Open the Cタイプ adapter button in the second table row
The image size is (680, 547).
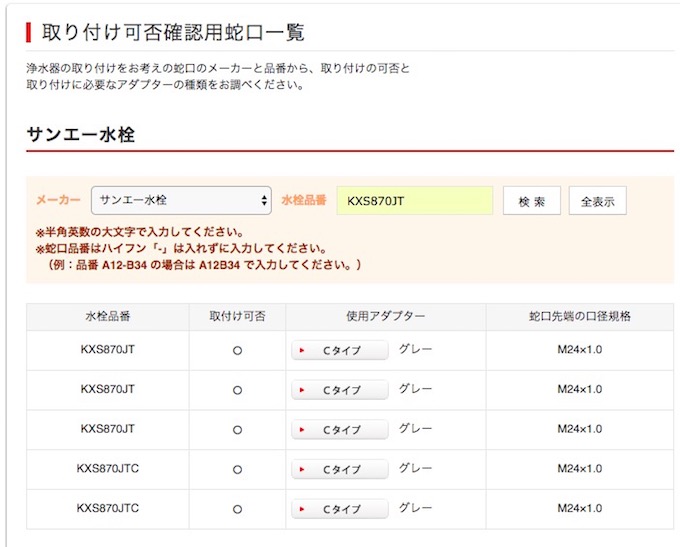340,390
